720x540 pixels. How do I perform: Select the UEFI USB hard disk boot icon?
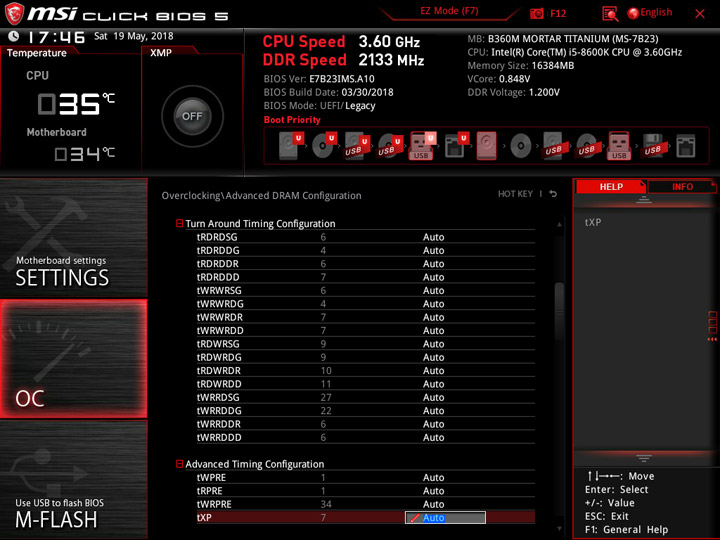pos(357,146)
